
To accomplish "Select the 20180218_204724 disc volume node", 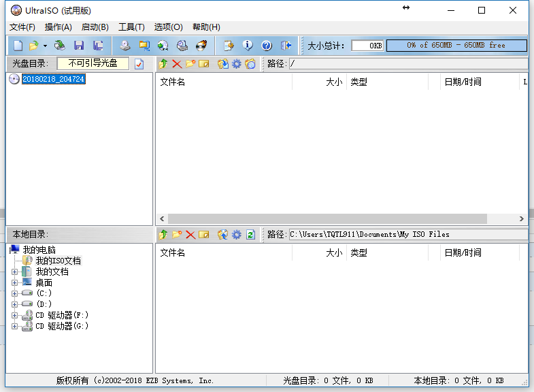I will pos(54,79).
